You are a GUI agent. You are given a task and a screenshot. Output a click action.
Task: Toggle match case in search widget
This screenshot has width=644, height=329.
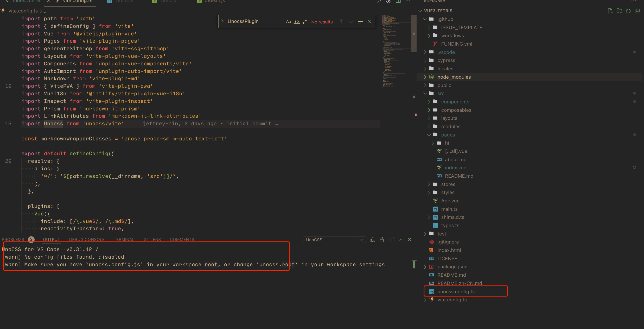(288, 21)
